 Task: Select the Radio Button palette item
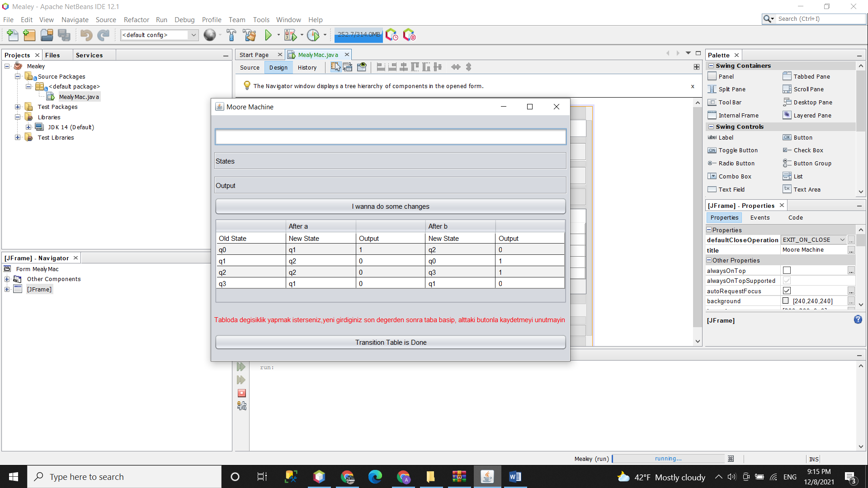pos(731,163)
